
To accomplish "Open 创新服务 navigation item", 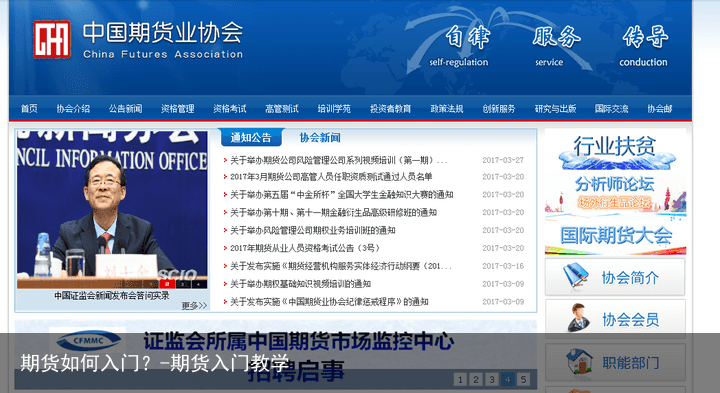I will click(499, 109).
